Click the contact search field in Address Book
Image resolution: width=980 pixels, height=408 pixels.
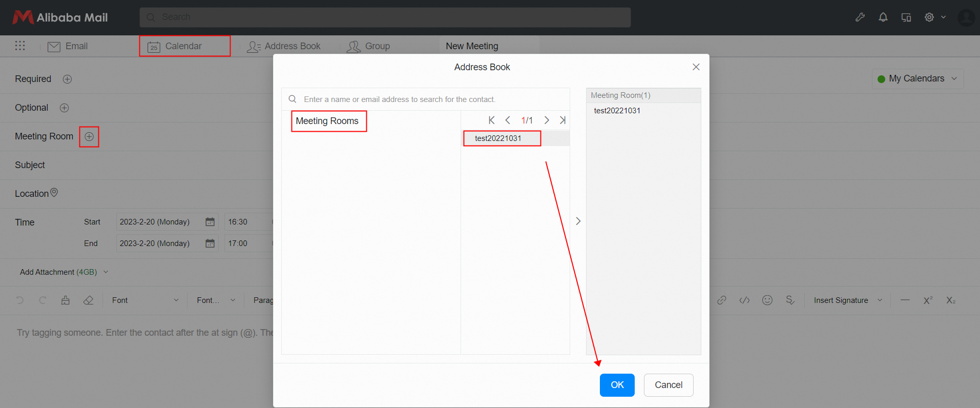(426, 99)
